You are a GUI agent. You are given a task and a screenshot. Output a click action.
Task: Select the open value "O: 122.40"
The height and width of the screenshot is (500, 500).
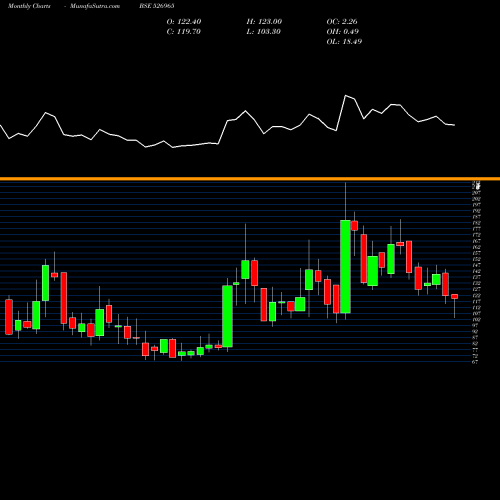click(x=184, y=22)
